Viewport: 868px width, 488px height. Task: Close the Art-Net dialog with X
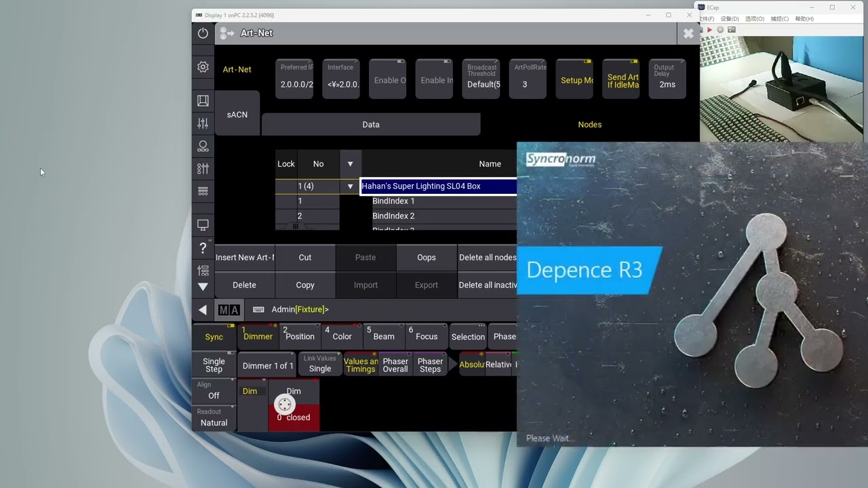(688, 33)
